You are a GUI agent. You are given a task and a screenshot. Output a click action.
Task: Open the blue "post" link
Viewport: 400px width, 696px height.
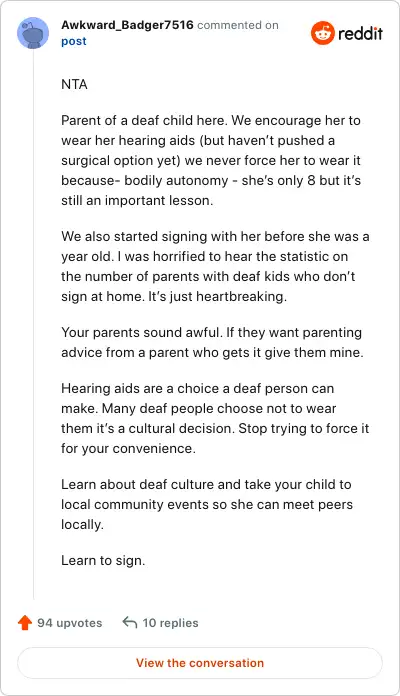tap(74, 41)
